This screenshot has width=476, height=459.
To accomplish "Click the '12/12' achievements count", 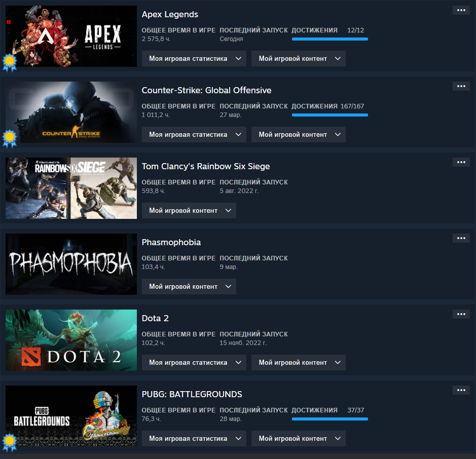I will (x=355, y=30).
